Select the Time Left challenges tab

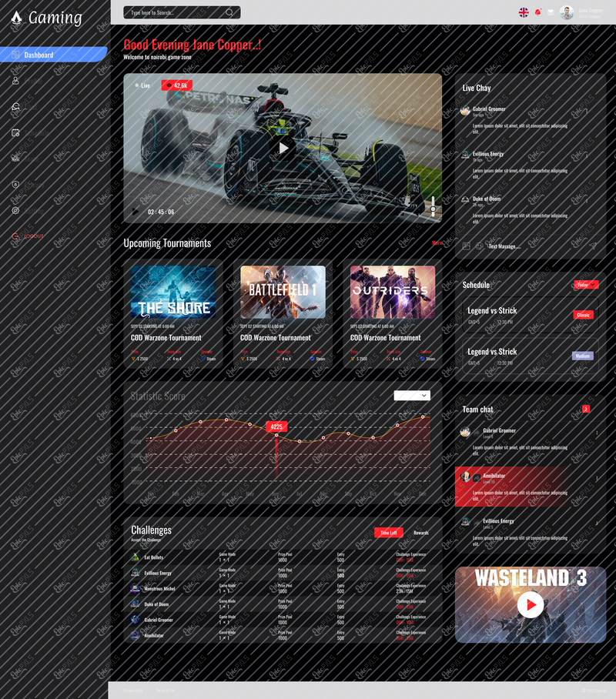point(389,533)
